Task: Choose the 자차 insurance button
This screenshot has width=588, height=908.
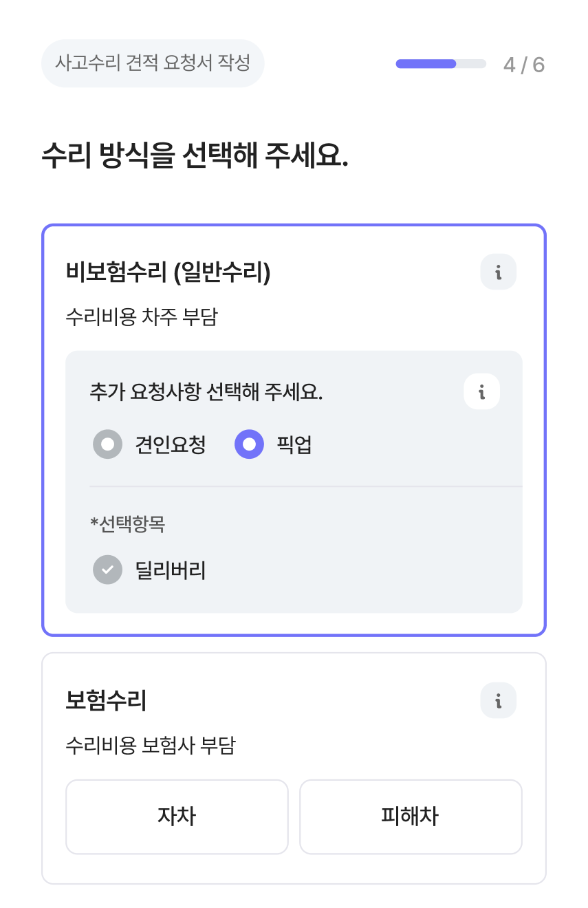Action: click(177, 817)
